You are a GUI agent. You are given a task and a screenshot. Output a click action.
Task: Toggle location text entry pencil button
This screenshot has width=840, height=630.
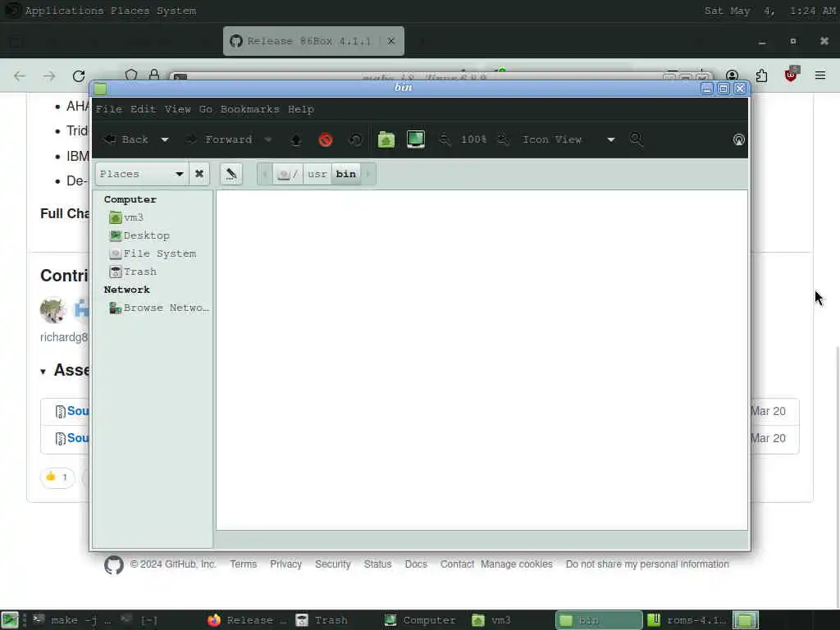231,174
